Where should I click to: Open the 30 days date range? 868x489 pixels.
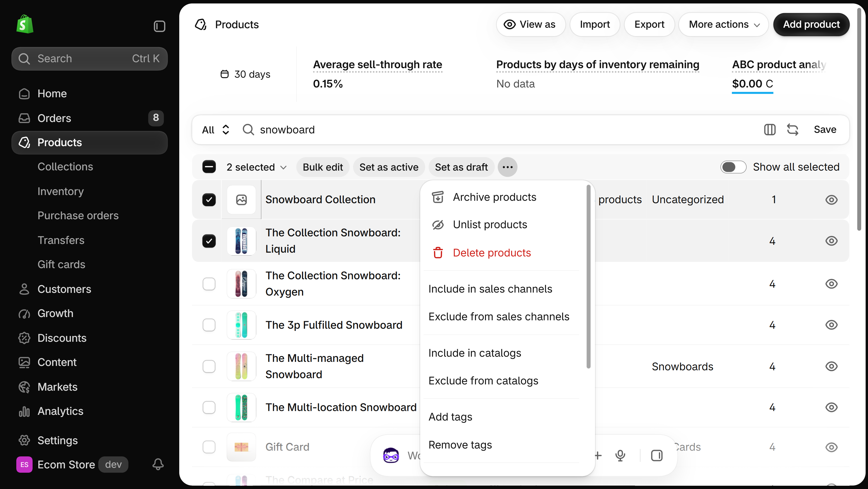click(245, 74)
